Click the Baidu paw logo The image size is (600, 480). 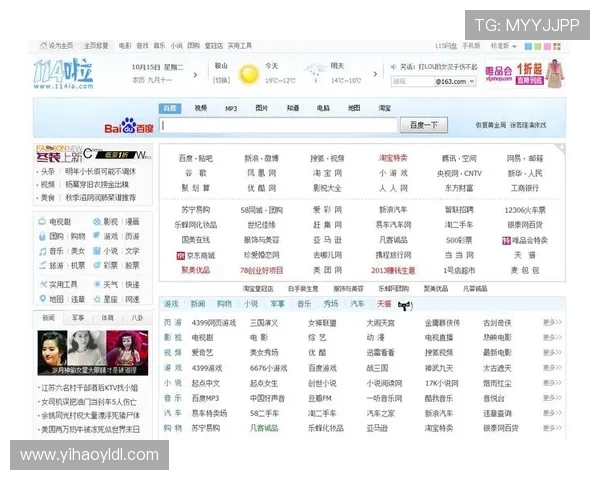129,125
